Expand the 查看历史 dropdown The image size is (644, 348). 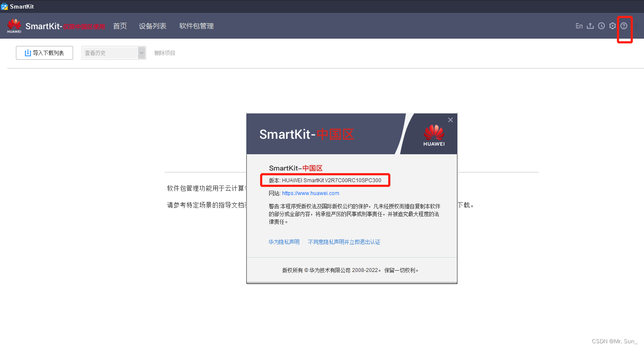pos(142,52)
